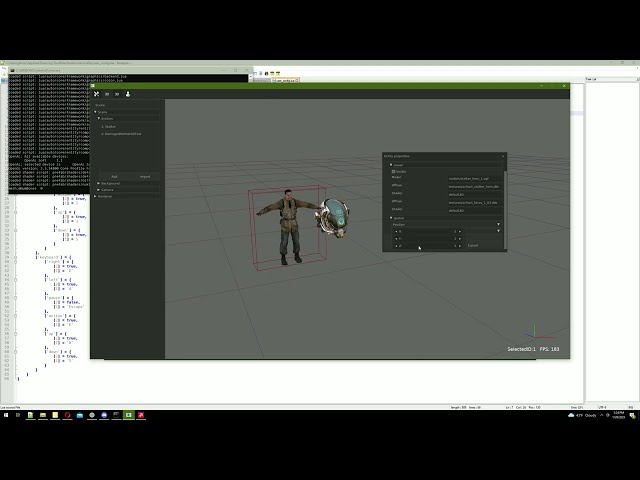Image resolution: width=640 pixels, height=480 pixels.
Task: Click the character figure icon in the editor toolbar
Action: coord(128,94)
